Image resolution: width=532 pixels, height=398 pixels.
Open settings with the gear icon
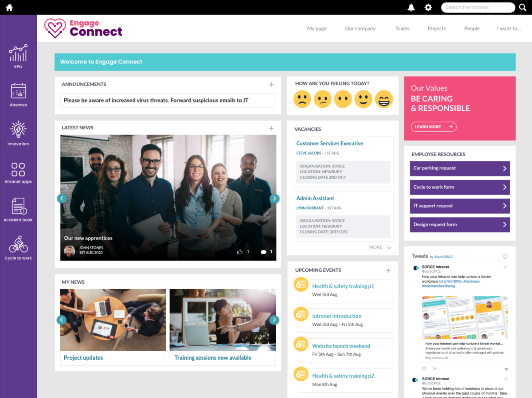(428, 7)
